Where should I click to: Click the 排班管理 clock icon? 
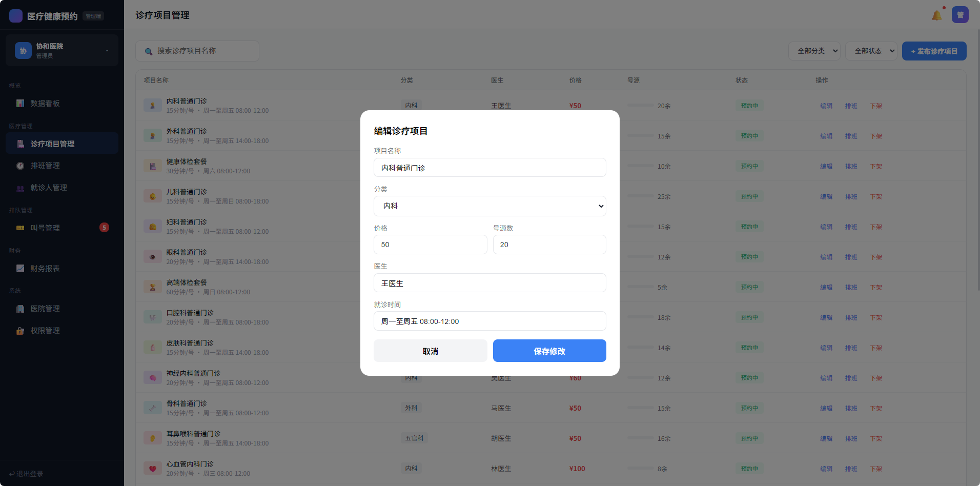pos(21,166)
